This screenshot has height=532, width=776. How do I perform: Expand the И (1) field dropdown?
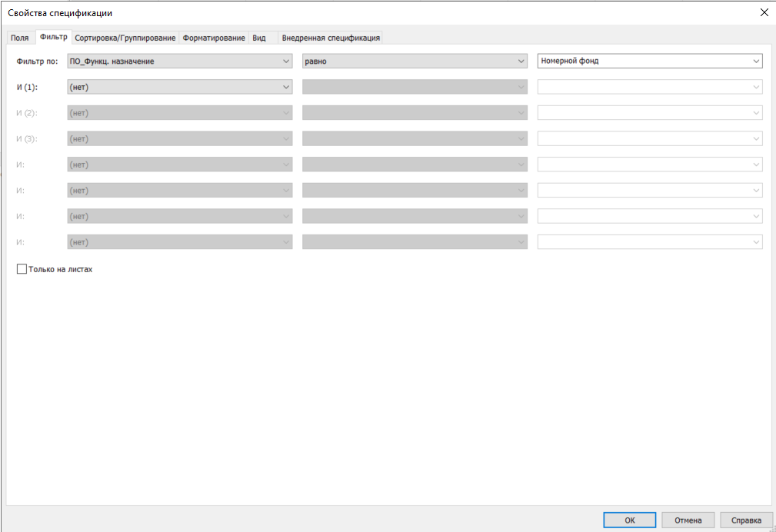click(x=285, y=87)
